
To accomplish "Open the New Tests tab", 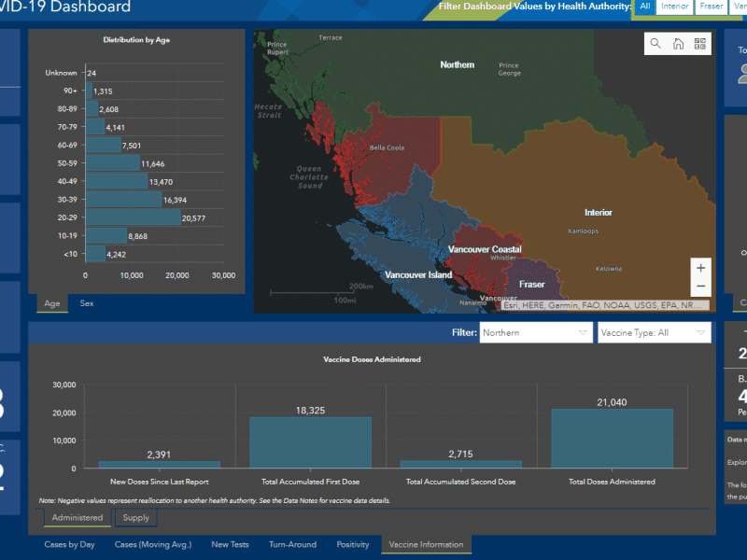I will click(232, 544).
